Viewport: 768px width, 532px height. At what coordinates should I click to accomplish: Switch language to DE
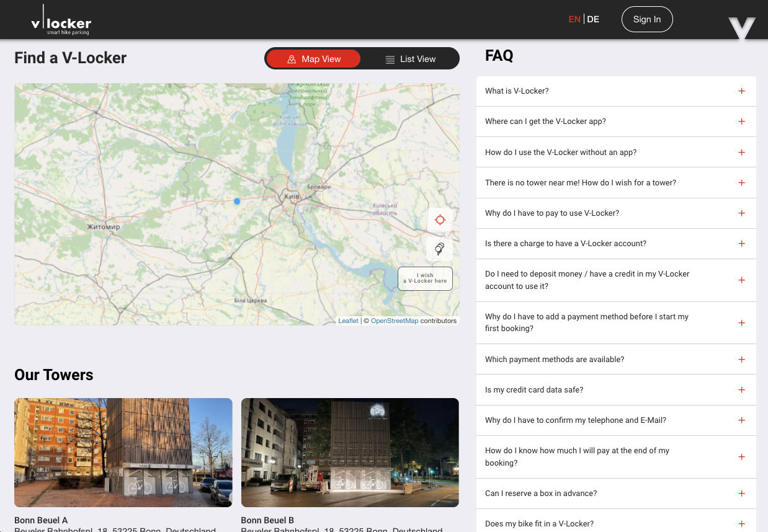coord(593,19)
